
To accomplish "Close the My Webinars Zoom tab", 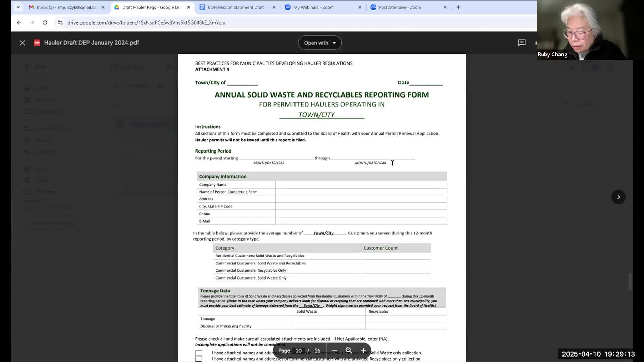I will (x=360, y=7).
